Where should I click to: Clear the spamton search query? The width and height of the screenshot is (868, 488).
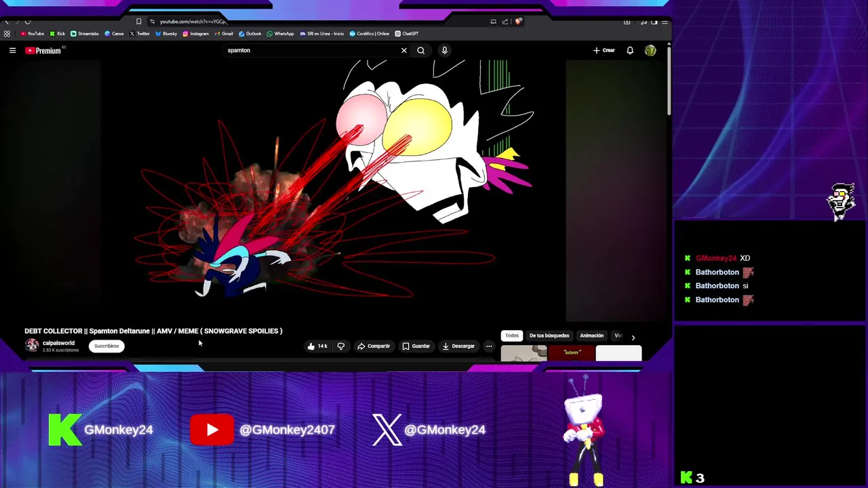point(404,50)
